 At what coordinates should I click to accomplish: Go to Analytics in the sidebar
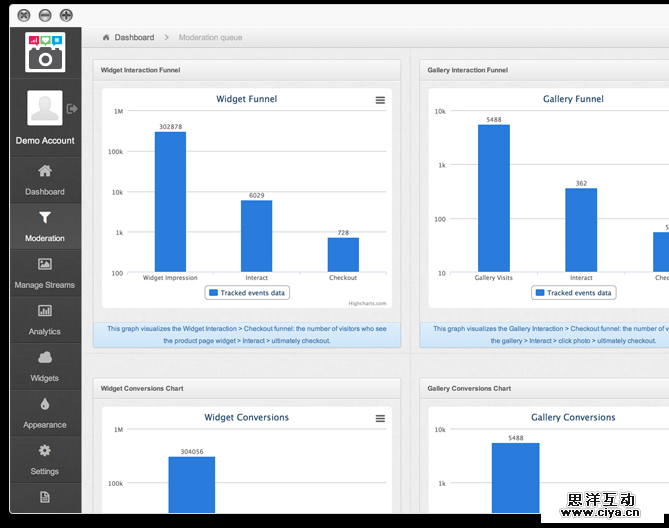click(x=45, y=320)
